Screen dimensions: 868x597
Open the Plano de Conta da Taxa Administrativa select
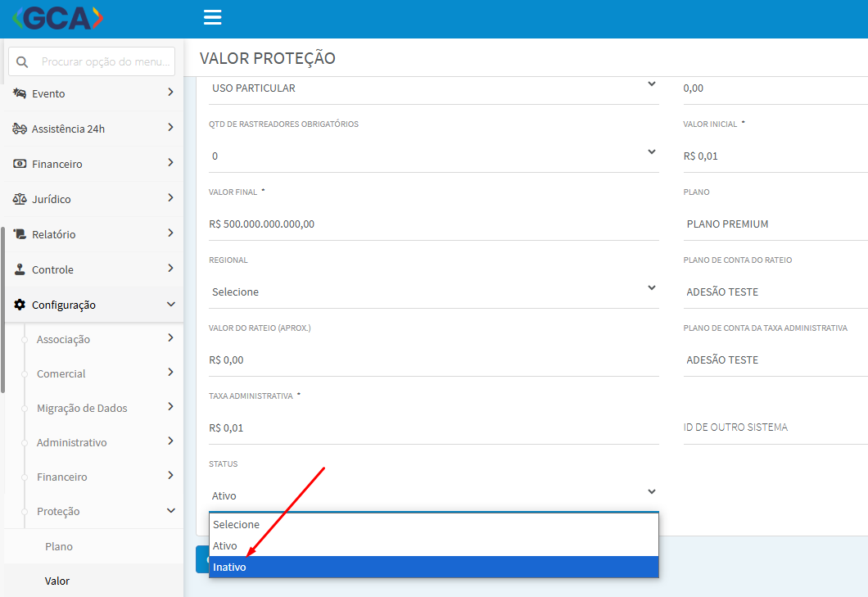[775, 360]
